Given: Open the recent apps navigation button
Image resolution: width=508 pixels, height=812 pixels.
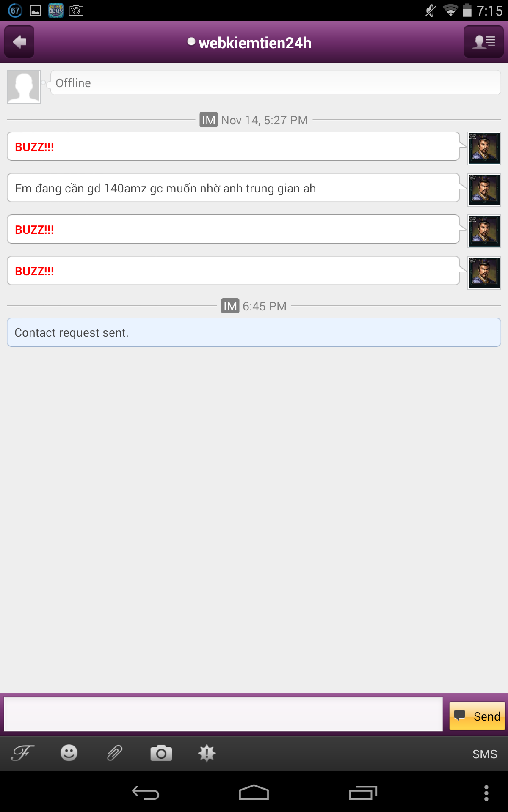Looking at the screenshot, I should tap(363, 793).
